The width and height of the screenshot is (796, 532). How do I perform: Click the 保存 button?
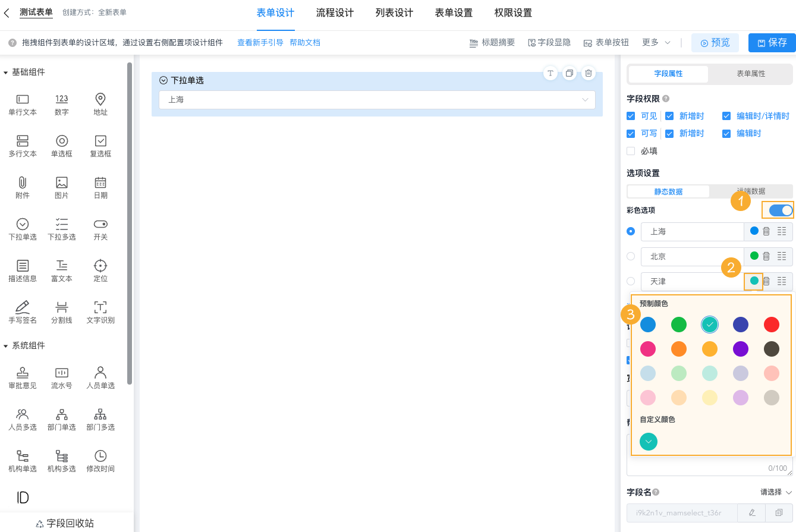(772, 42)
